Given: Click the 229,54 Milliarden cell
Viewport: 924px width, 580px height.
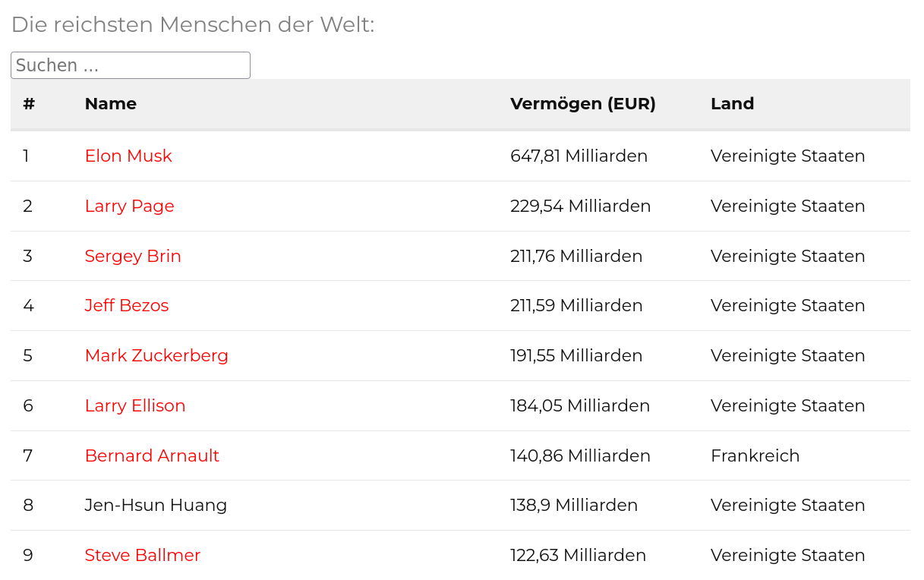Looking at the screenshot, I should pos(580,206).
